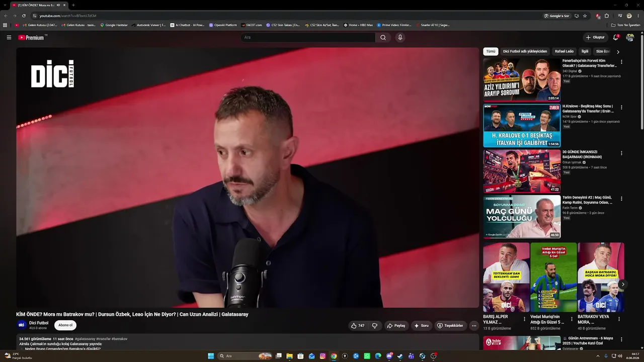
Task: Open Maç Günü Yolculuğu thumbnail
Action: 522,217
